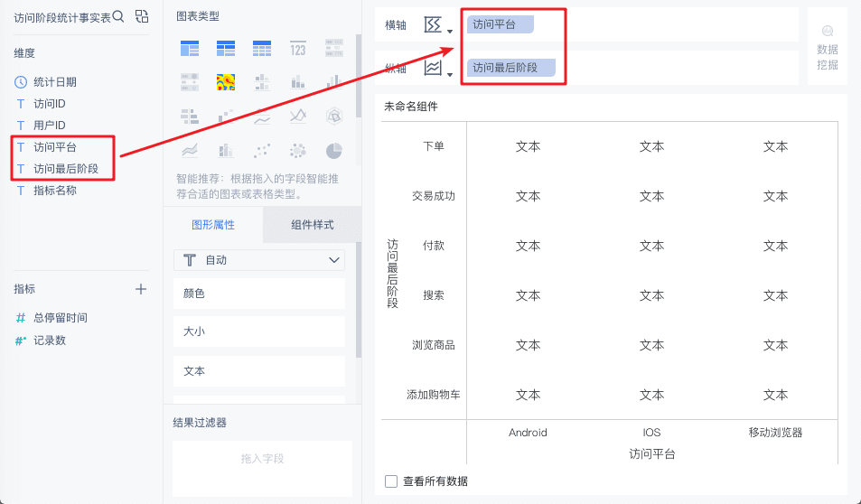This screenshot has width=861, height=504.
Task: Select the combination chart type
Action: tap(226, 151)
